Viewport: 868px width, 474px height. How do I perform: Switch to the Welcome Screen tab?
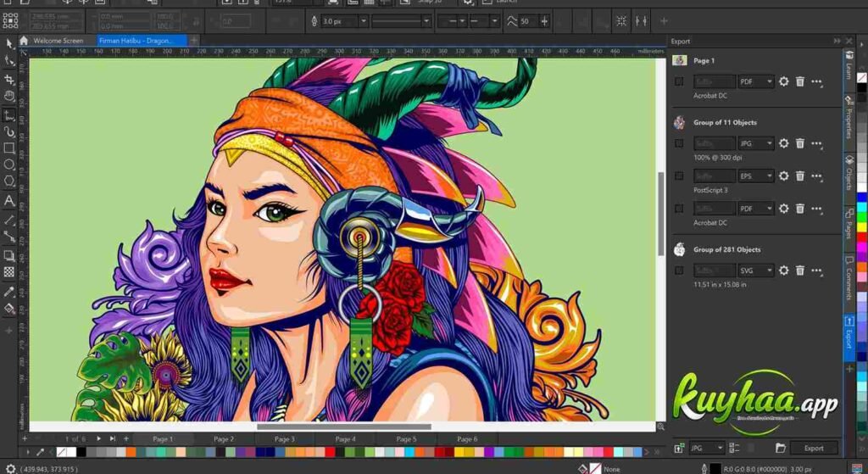[58, 41]
